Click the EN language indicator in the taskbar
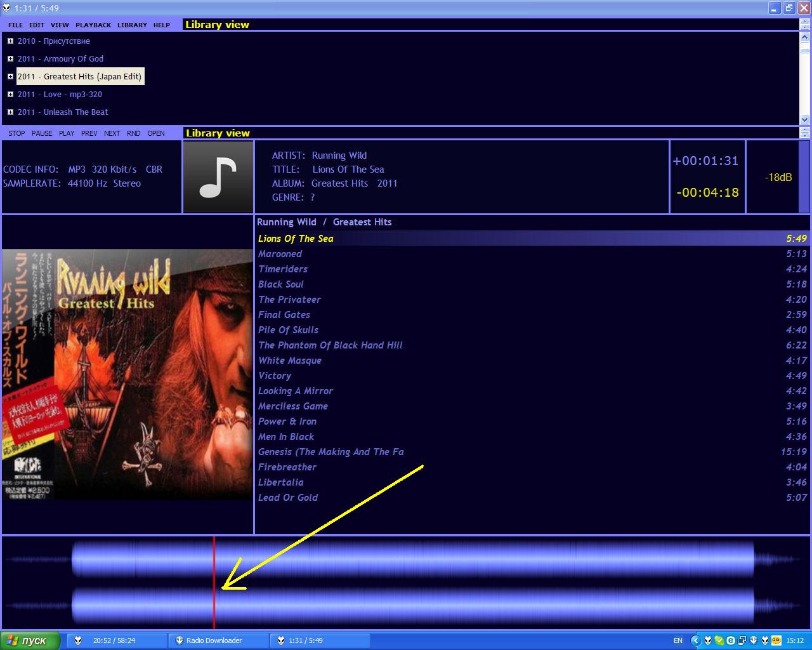Screen dimensions: 812x650 tap(678, 640)
